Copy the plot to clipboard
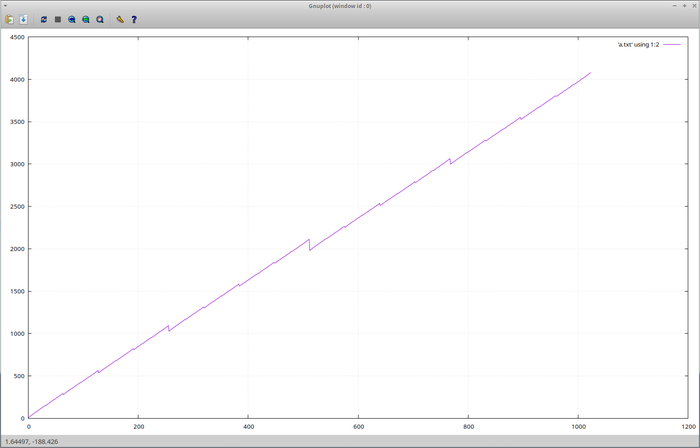700x448 pixels. point(9,19)
